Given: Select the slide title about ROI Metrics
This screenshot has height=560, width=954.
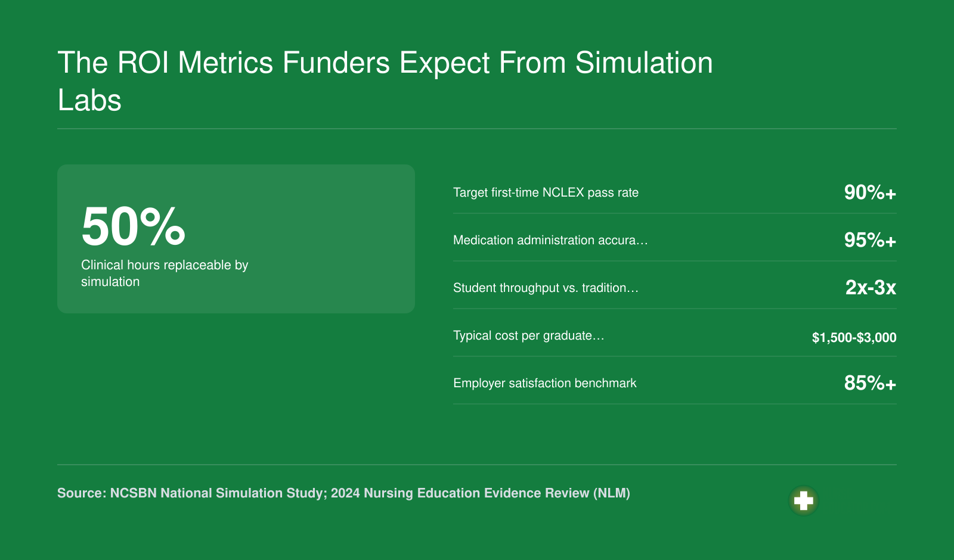Looking at the screenshot, I should point(385,81).
